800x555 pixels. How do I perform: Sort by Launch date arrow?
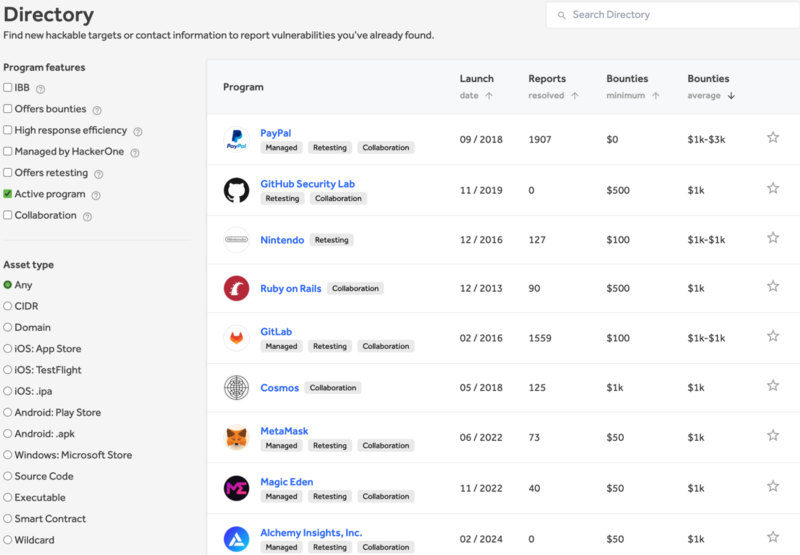click(x=489, y=95)
